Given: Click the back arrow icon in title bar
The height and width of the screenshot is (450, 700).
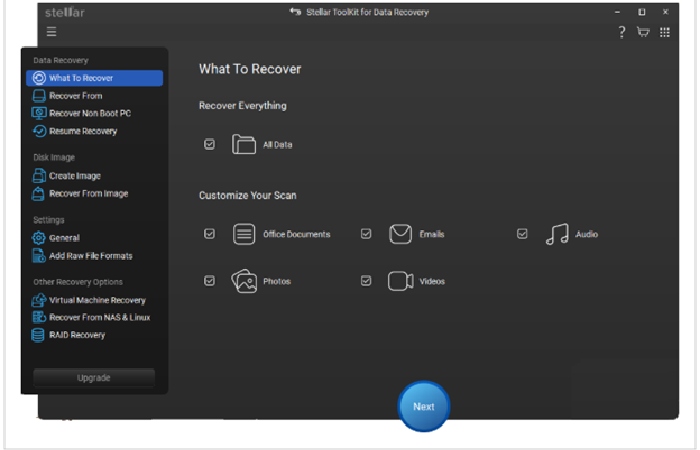Looking at the screenshot, I should [295, 12].
